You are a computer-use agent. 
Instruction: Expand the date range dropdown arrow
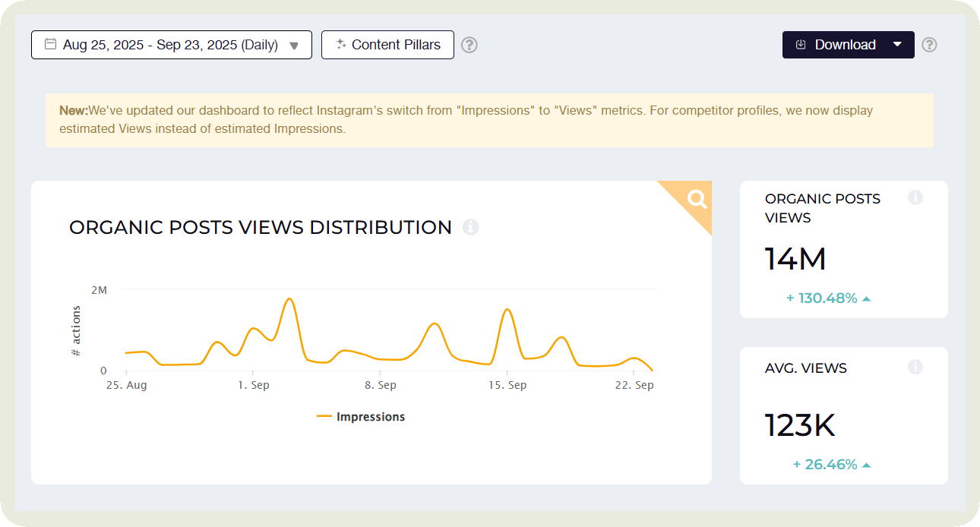pos(294,46)
